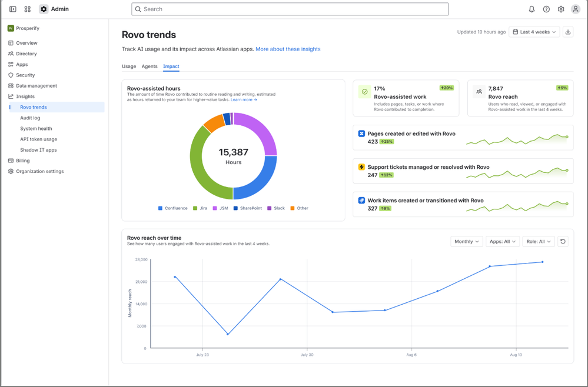Screen dimensions: 588x387
Task: Click the people icon on Rovo reach card
Action: point(479,92)
